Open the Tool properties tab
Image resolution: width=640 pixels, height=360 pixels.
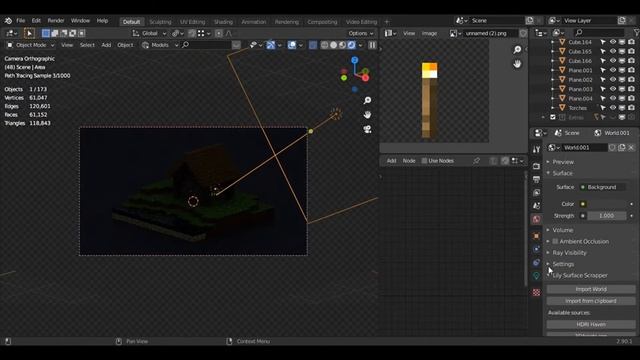[536, 149]
